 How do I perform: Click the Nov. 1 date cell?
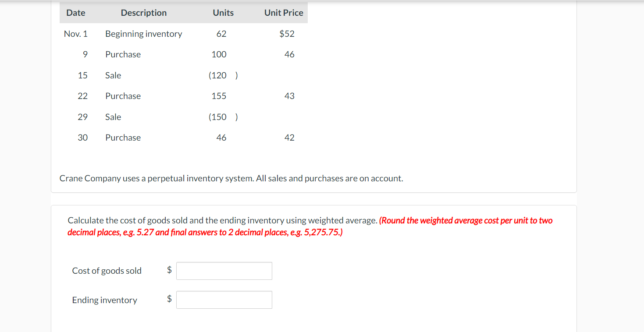(75, 33)
